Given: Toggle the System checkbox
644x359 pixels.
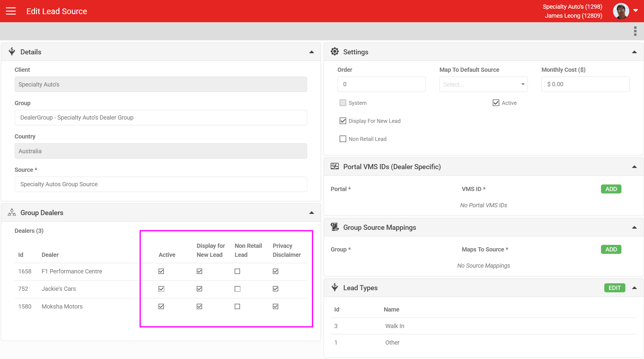Looking at the screenshot, I should point(343,103).
